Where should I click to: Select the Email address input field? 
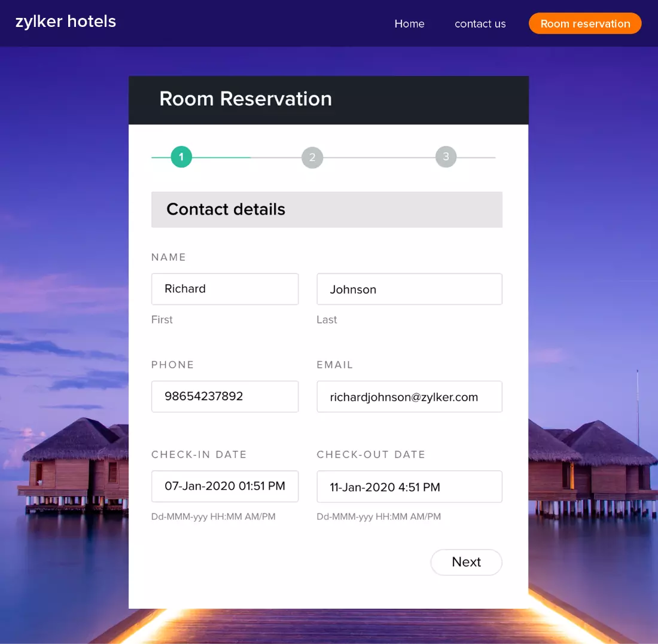409,397
